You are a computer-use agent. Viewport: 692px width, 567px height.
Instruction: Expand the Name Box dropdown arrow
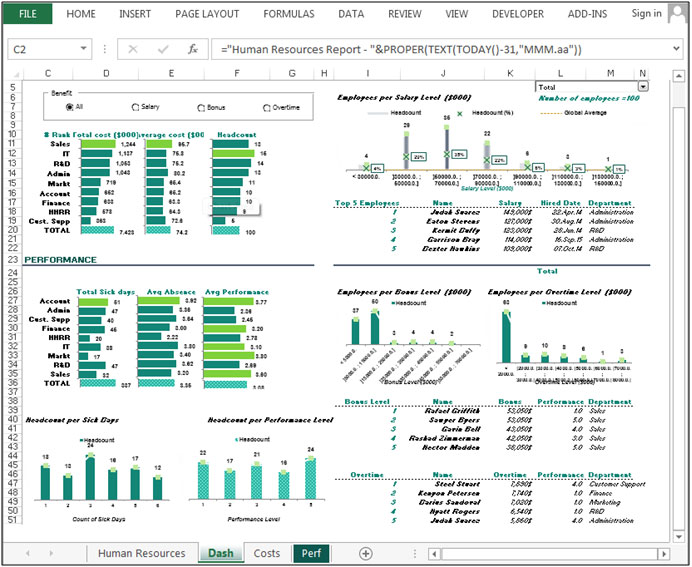click(x=83, y=49)
